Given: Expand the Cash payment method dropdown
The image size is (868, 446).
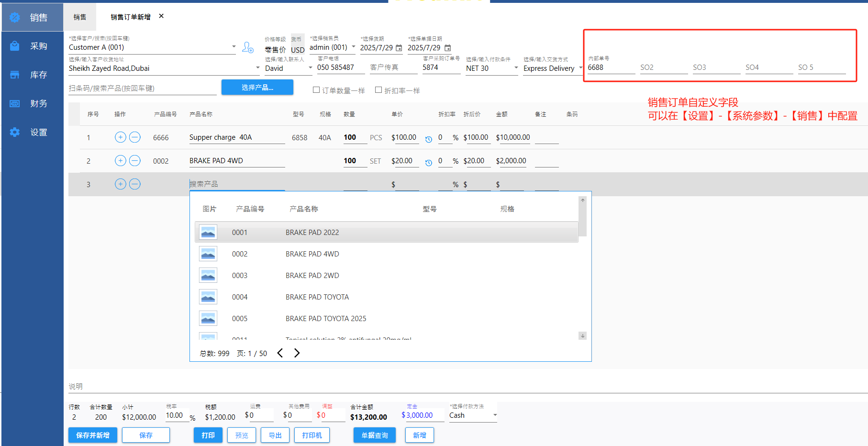Looking at the screenshot, I should click(495, 415).
